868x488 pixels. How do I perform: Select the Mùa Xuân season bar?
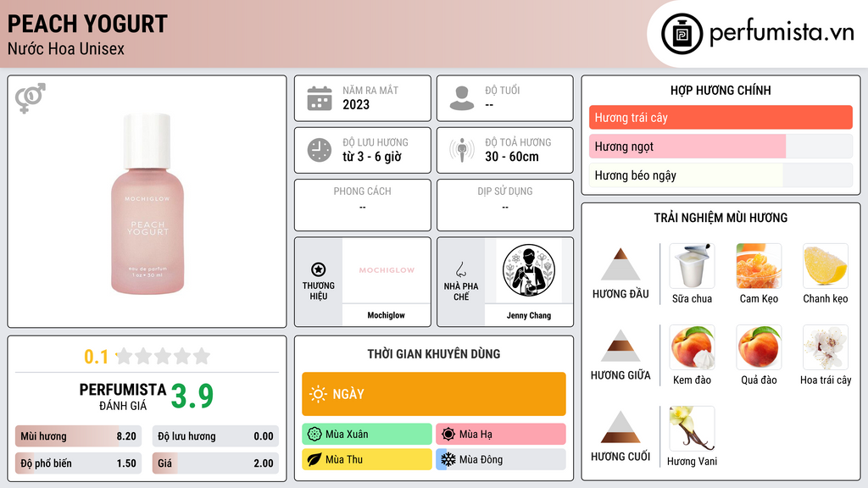(x=367, y=434)
